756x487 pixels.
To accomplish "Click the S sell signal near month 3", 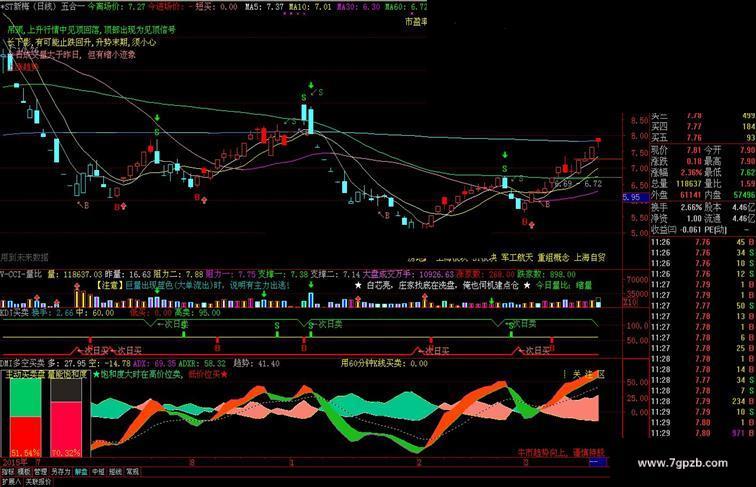I will [x=504, y=169].
